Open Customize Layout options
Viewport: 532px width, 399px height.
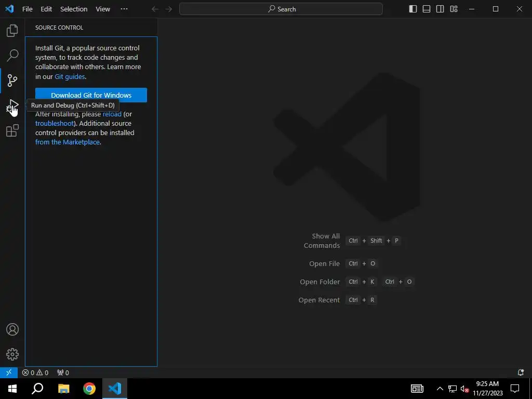(x=454, y=9)
